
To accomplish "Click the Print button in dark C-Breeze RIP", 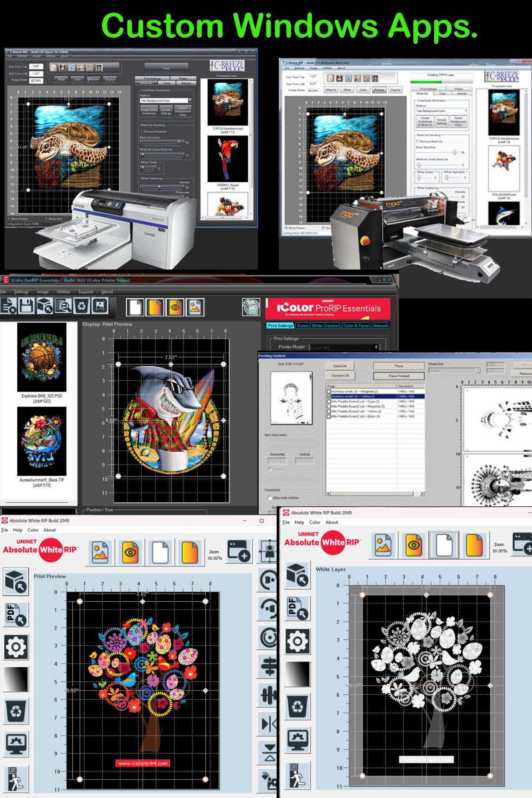I will (166, 68).
